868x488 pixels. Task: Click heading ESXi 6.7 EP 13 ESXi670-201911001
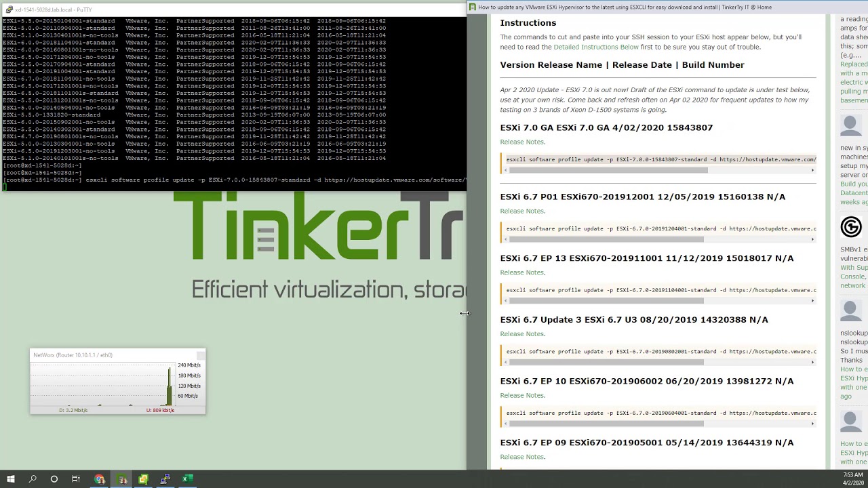tap(647, 258)
